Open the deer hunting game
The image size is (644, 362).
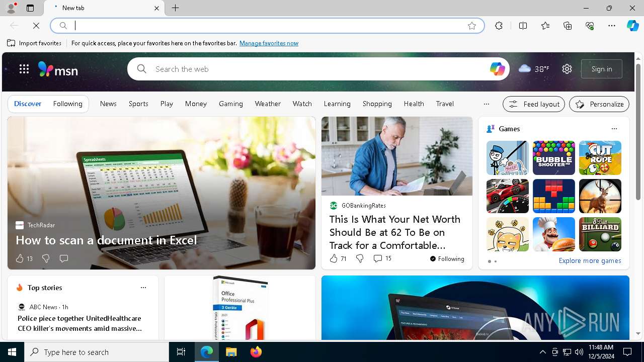pyautogui.click(x=600, y=196)
